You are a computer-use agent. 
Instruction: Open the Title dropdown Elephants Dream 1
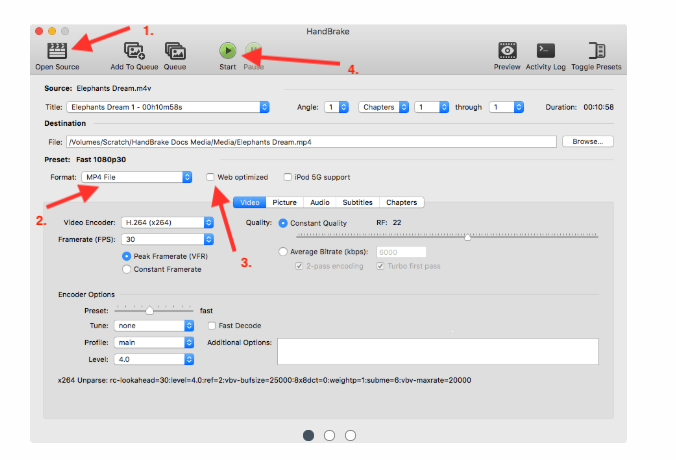168,107
